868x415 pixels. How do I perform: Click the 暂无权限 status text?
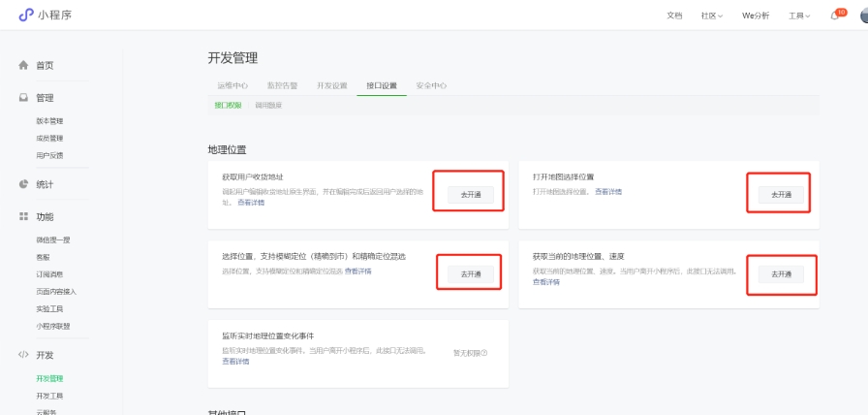coord(467,353)
